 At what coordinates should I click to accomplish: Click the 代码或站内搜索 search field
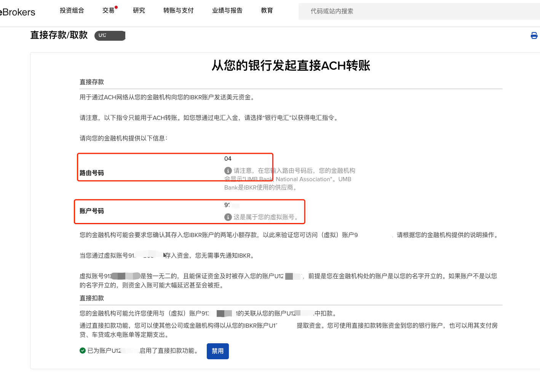click(419, 11)
